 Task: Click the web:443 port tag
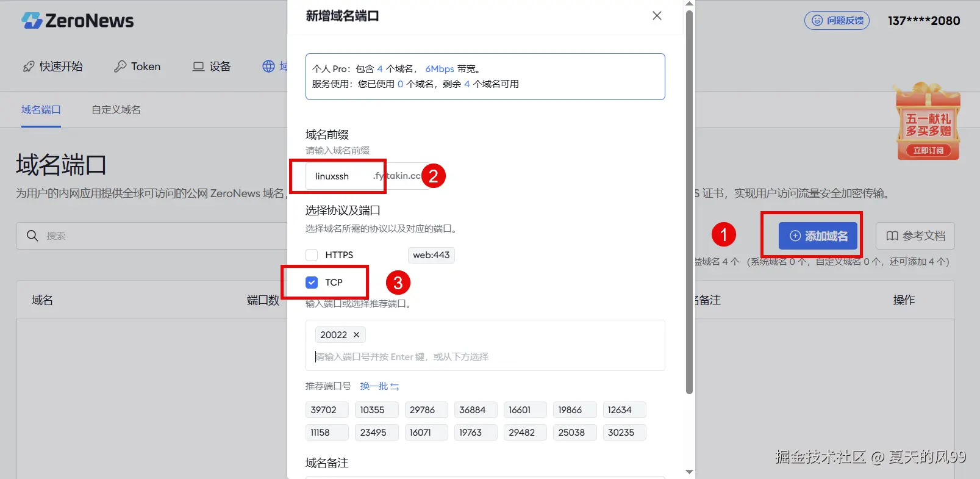pyautogui.click(x=431, y=255)
